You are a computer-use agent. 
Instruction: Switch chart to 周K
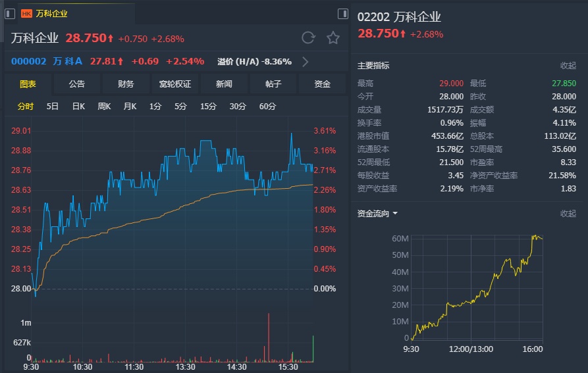104,107
